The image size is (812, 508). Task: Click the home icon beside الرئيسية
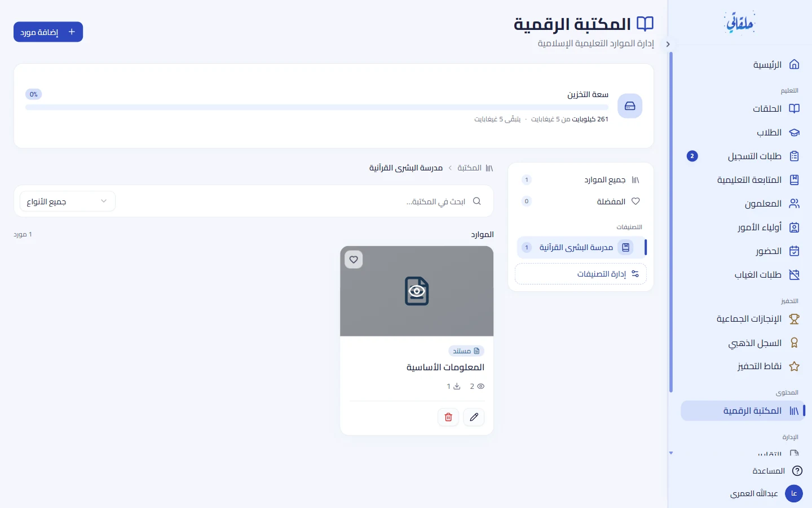(x=794, y=64)
